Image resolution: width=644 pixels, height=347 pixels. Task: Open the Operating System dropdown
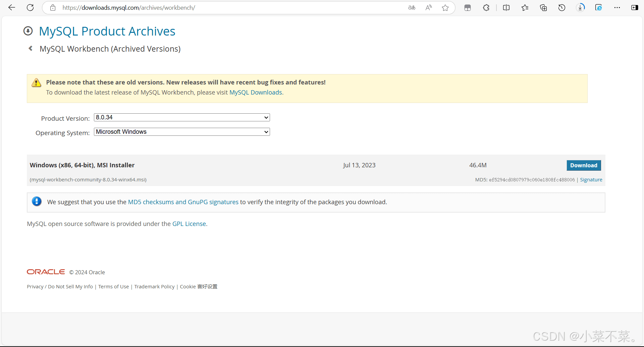coord(182,132)
